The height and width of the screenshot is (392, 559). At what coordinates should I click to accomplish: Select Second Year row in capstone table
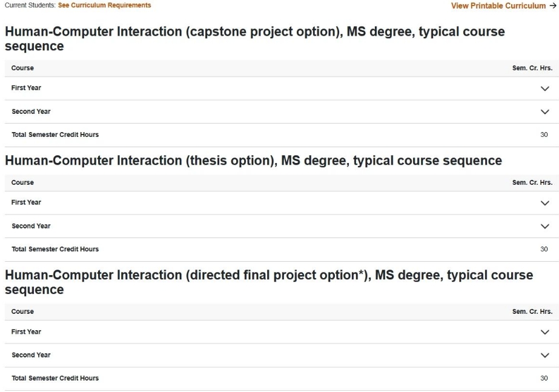click(x=282, y=111)
